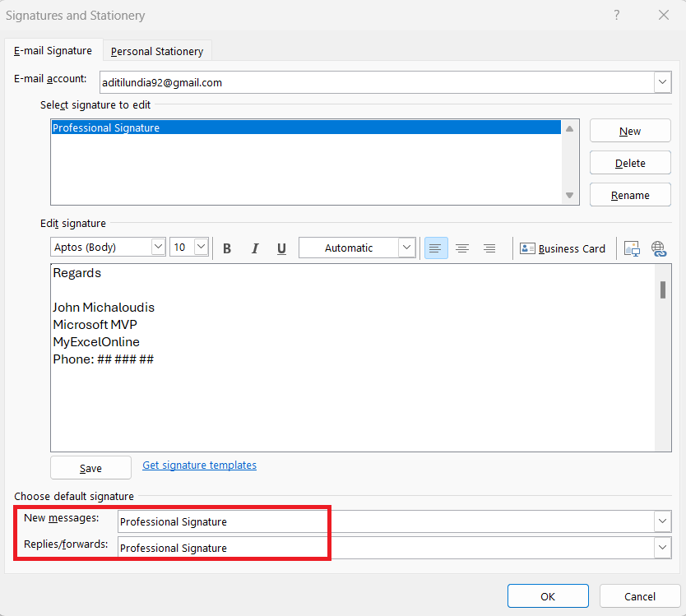686x616 pixels.
Task: Save the signature
Action: tap(90, 468)
